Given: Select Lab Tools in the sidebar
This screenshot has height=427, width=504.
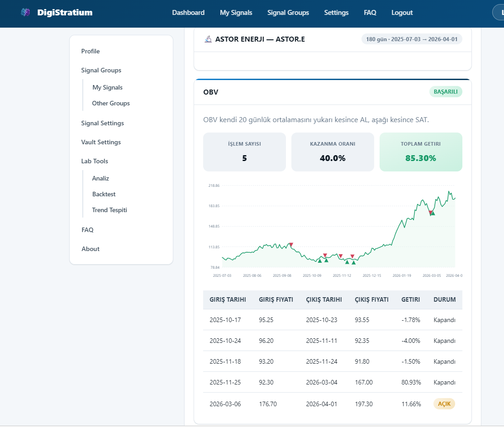Looking at the screenshot, I should point(95,161).
